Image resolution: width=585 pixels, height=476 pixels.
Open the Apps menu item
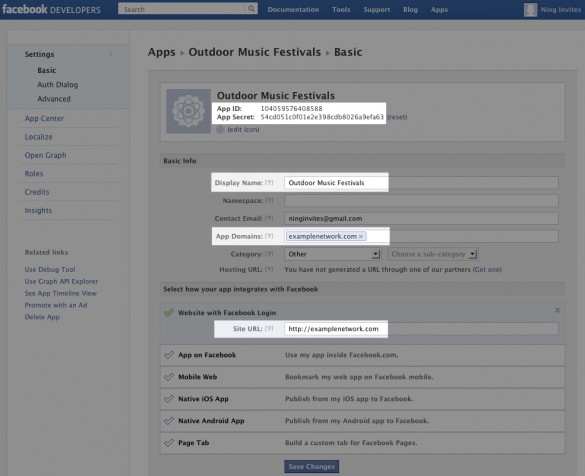[x=439, y=10]
